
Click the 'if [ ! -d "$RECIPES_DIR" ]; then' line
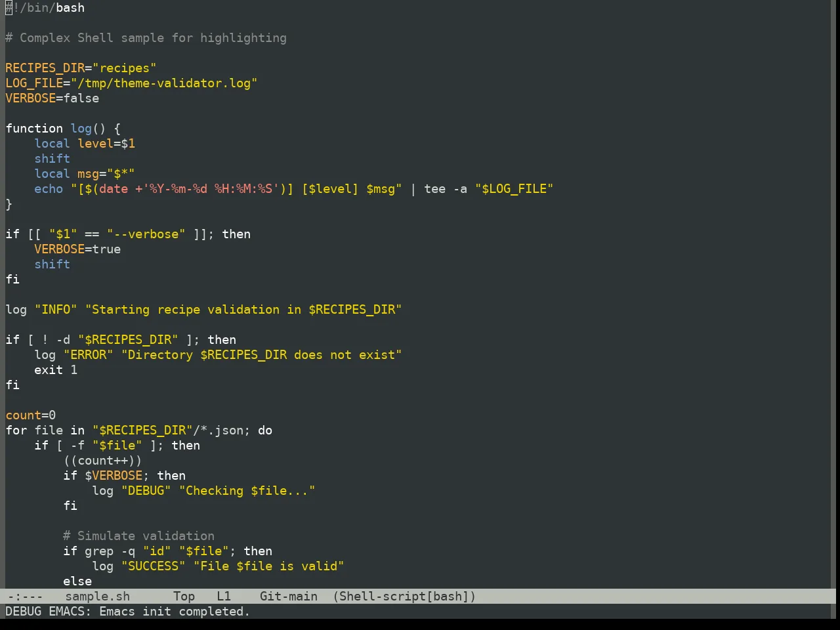[121, 340]
